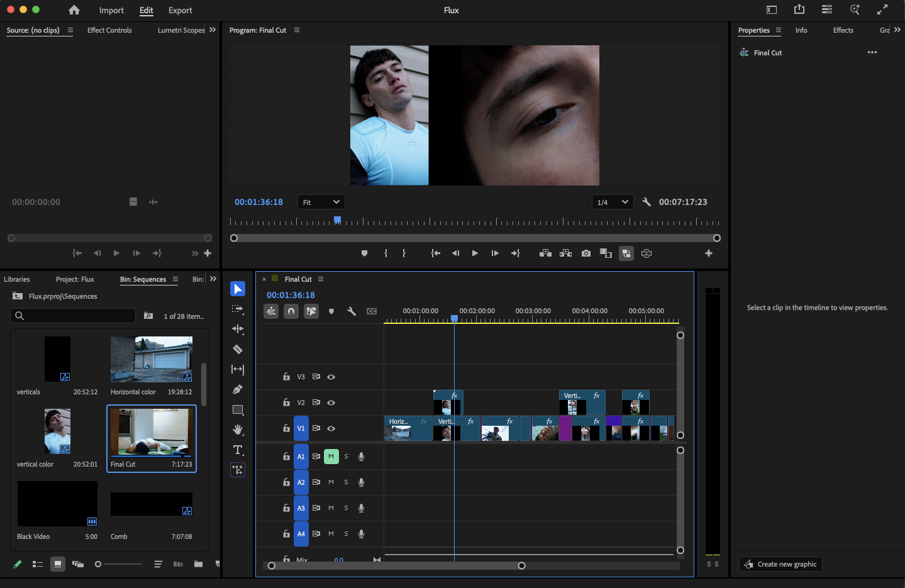Select the Pen tool
The height and width of the screenshot is (588, 905).
coord(238,389)
